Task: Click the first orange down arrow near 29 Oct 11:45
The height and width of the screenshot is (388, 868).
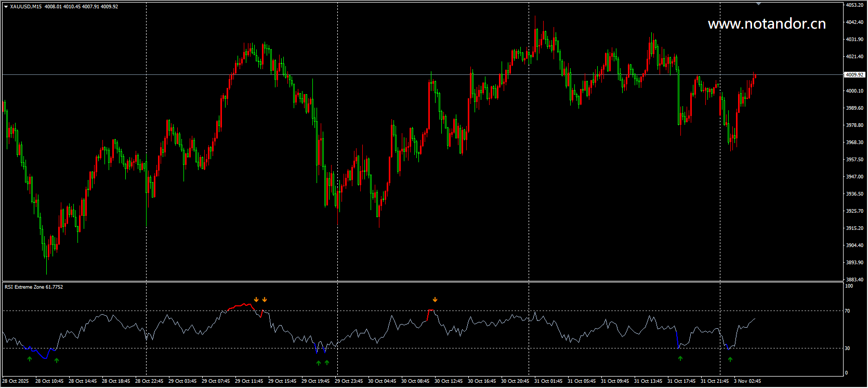Action: [x=256, y=300]
